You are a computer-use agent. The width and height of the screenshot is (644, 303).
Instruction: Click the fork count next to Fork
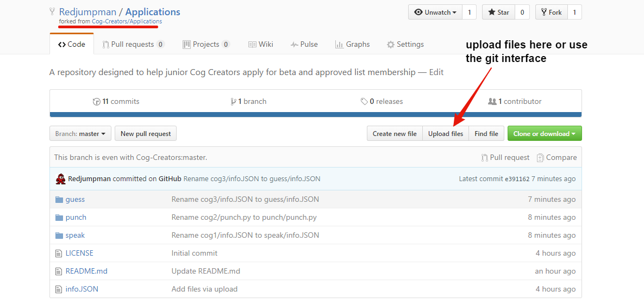coord(574,13)
